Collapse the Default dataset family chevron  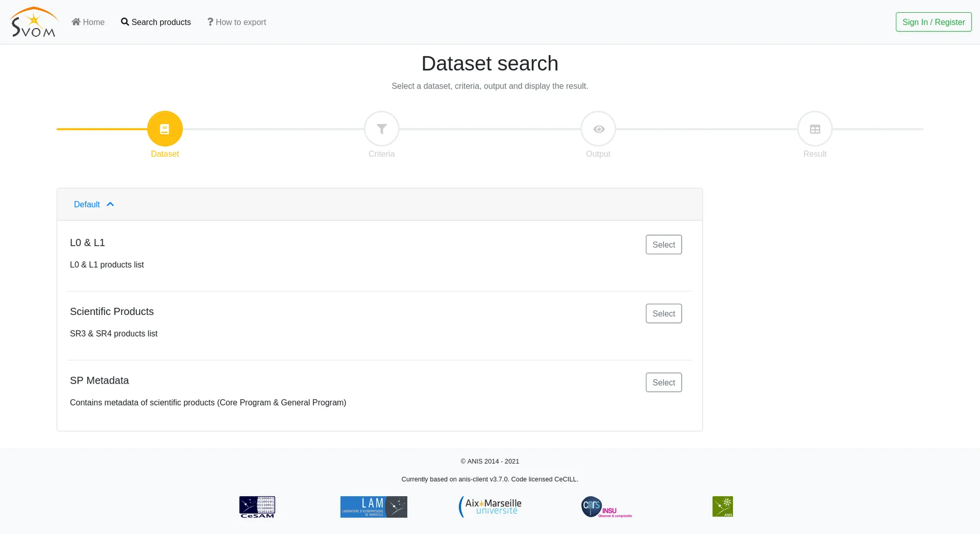pos(110,204)
